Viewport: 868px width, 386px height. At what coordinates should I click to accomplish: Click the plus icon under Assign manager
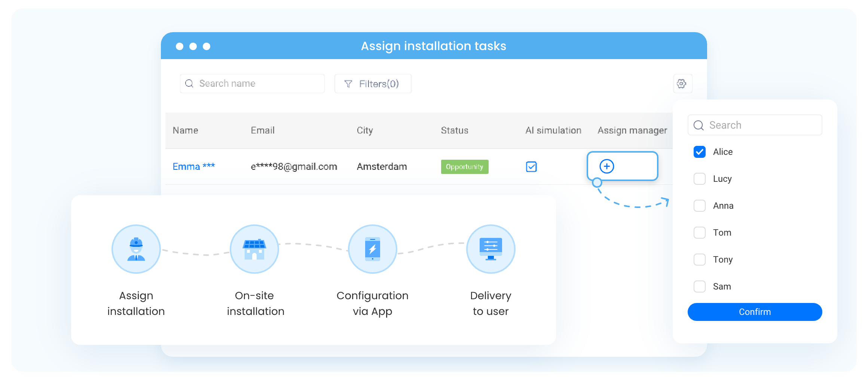tap(606, 166)
